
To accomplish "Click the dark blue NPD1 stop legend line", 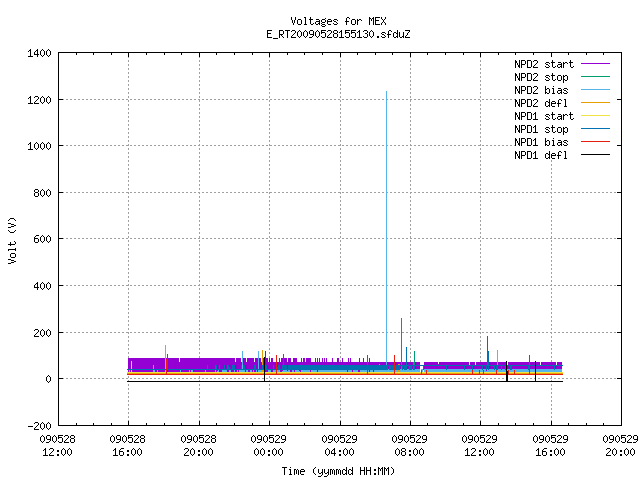I will (595, 129).
